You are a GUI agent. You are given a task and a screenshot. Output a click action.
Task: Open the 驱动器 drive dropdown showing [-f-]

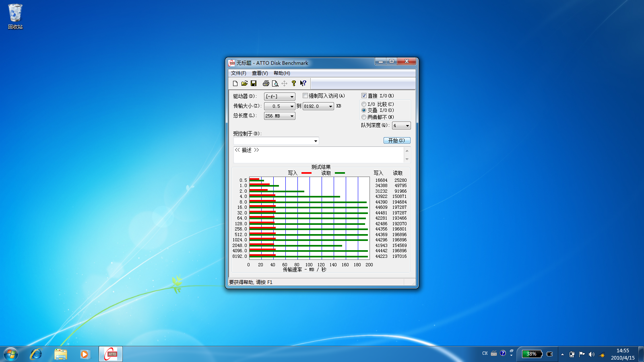(x=280, y=97)
